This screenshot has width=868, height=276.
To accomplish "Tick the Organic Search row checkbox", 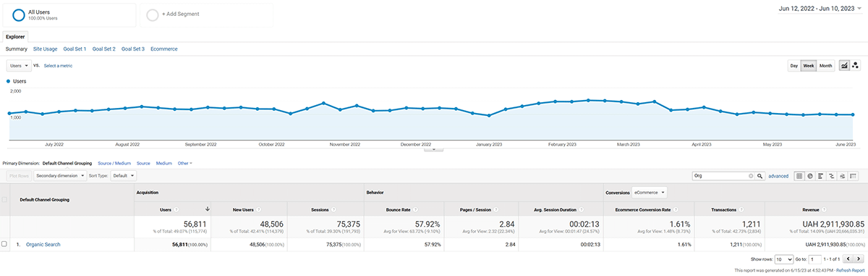I will (4, 245).
